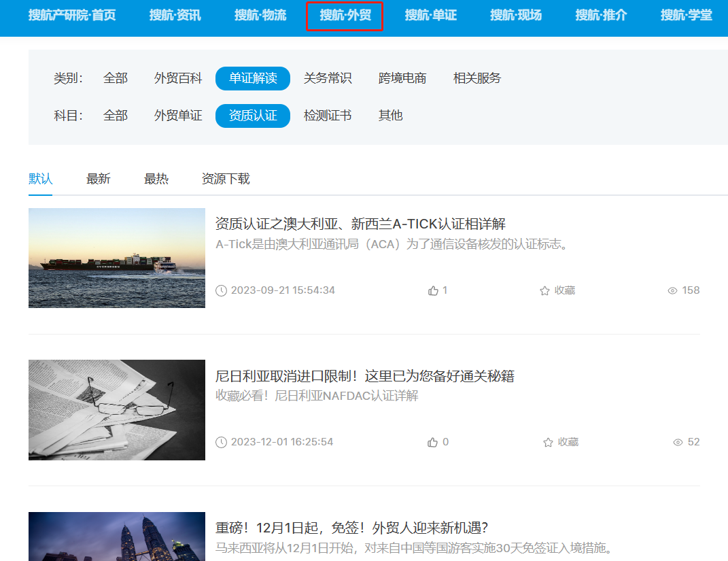Click the clock icon beside 2023-12-01 timestamp
The height and width of the screenshot is (561, 728).
tap(221, 443)
